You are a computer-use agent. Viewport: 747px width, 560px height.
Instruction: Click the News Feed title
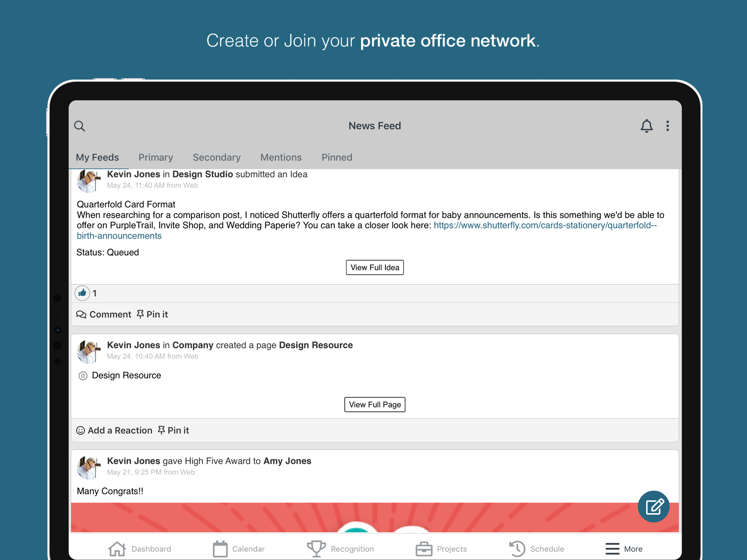click(375, 126)
